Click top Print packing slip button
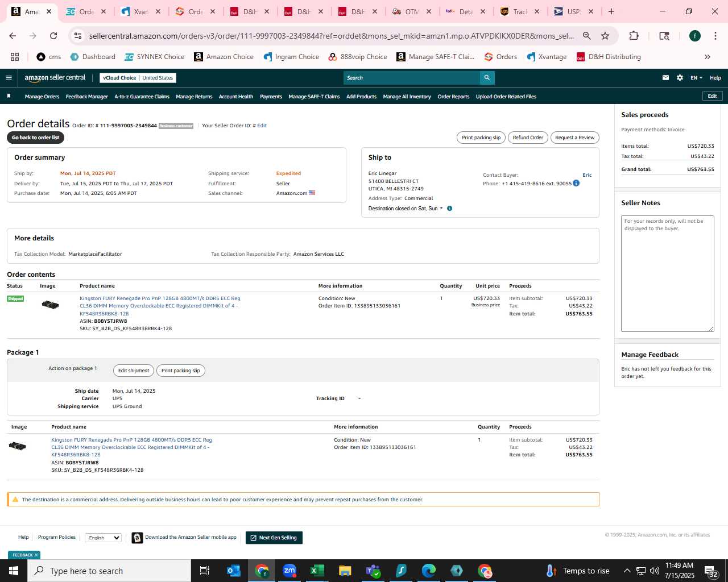Screen dimensions: 728x582 481,138
